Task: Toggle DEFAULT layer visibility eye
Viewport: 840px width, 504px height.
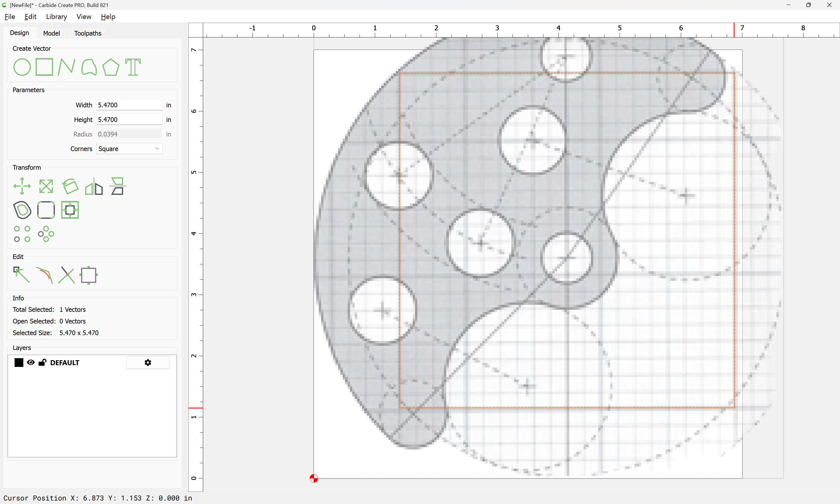Action: tap(31, 362)
